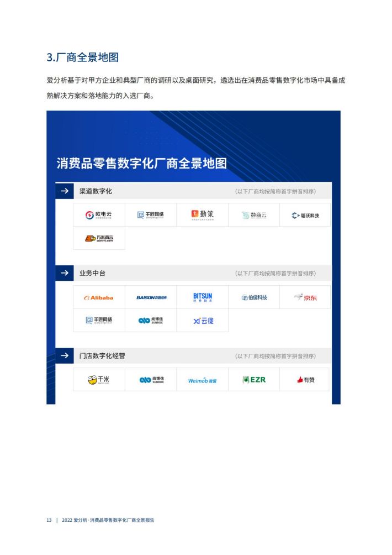Click the paragraph line starting 爱分析基于对甲方企业

tap(196, 80)
